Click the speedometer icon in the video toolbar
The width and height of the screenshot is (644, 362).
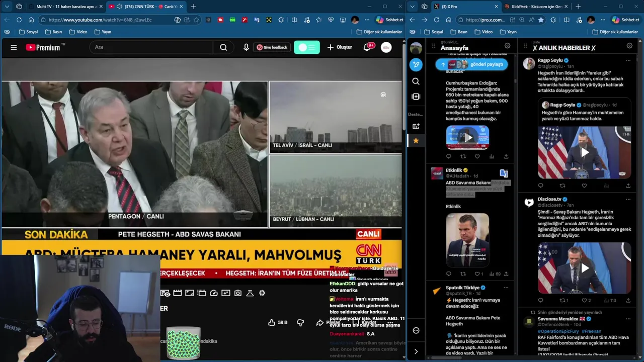(x=214, y=293)
